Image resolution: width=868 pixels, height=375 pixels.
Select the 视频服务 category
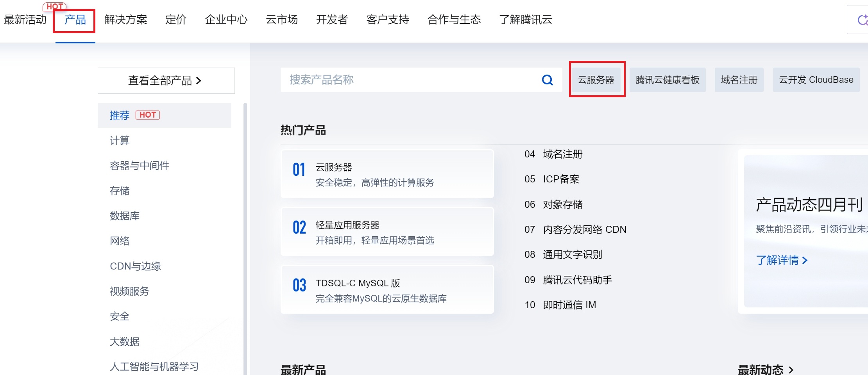click(129, 291)
